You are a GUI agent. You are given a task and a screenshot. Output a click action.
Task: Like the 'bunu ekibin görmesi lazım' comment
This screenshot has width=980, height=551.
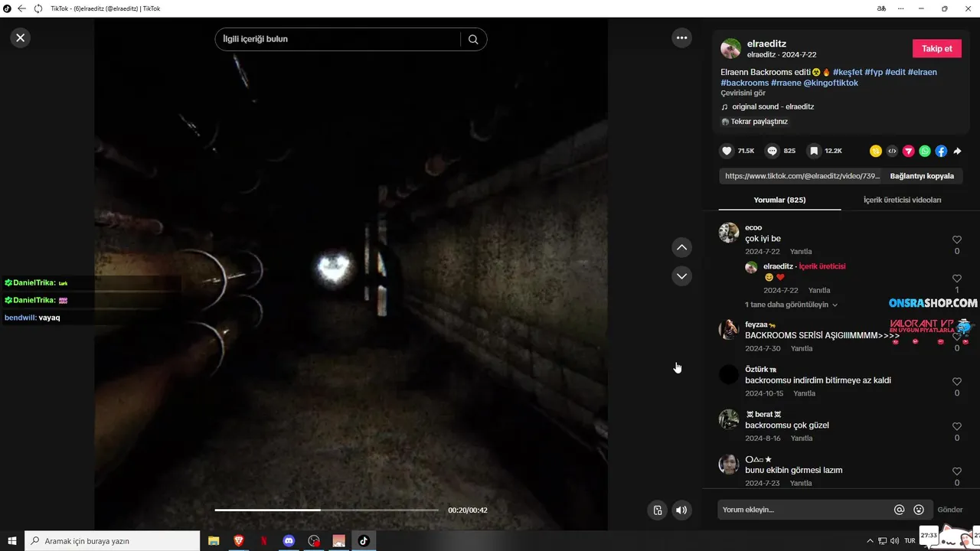coord(957,471)
